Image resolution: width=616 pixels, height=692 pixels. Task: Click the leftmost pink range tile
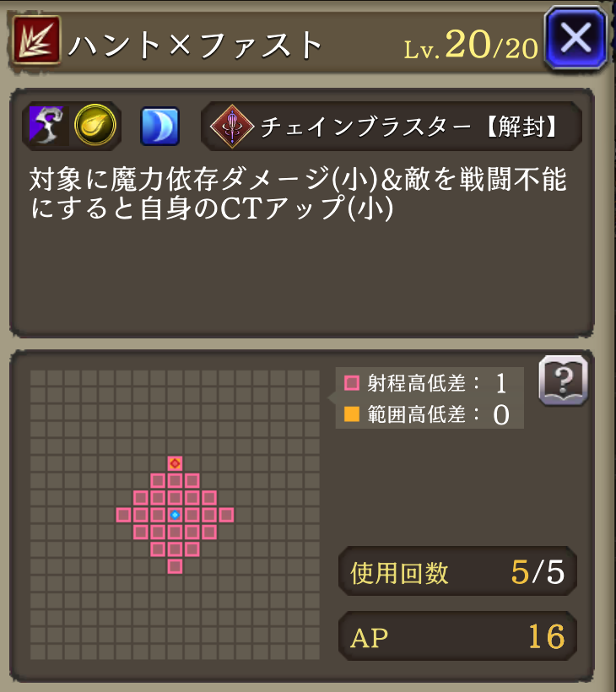[123, 515]
